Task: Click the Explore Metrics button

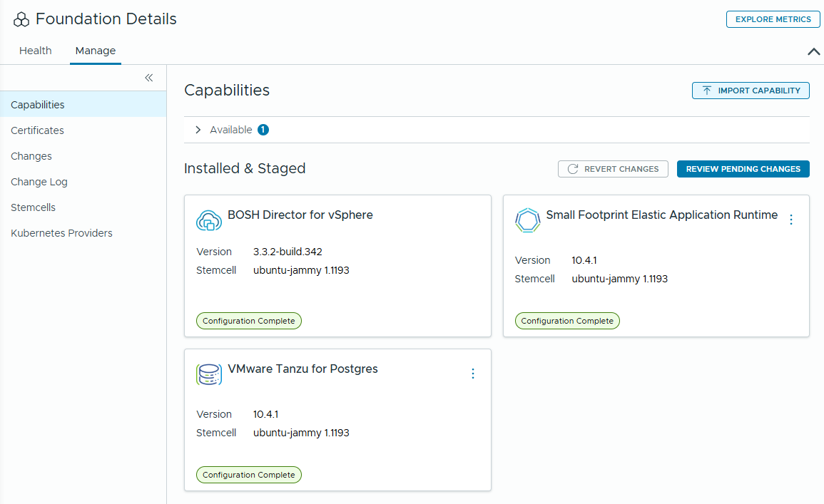Action: point(773,19)
